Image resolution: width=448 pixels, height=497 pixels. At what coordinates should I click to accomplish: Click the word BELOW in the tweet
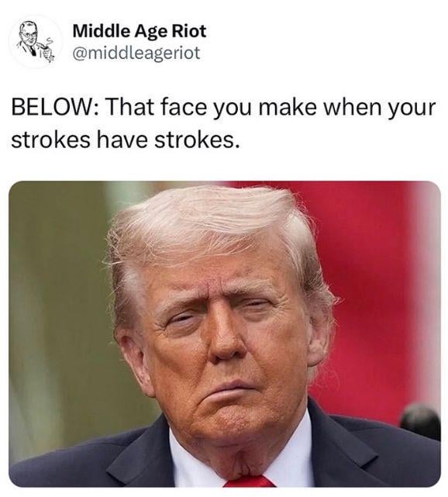tap(53, 108)
